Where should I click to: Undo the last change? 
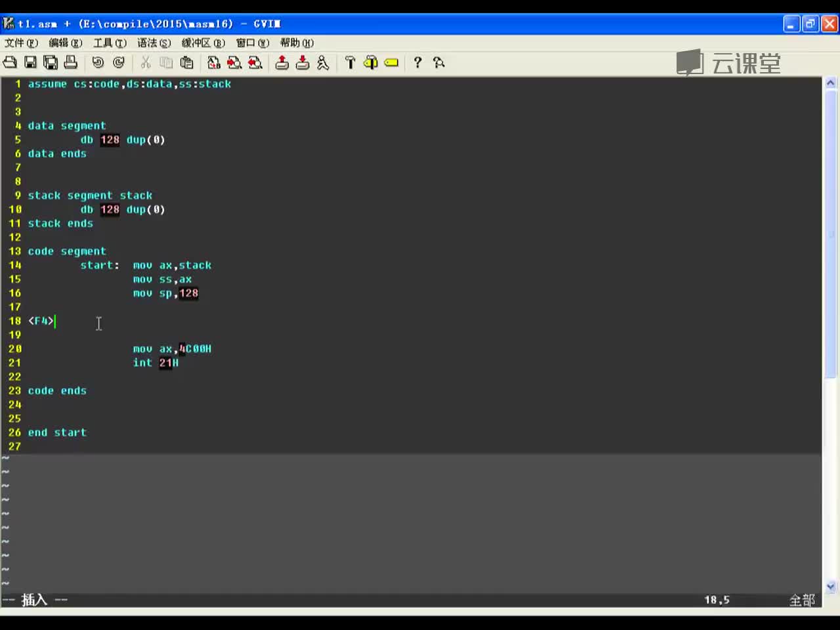[x=98, y=62]
